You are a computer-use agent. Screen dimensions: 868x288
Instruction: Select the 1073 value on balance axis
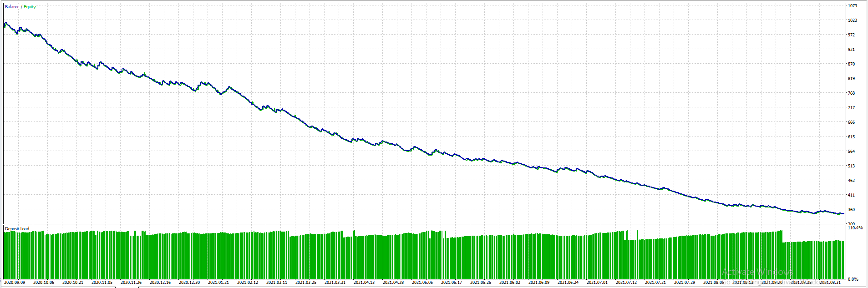point(853,6)
